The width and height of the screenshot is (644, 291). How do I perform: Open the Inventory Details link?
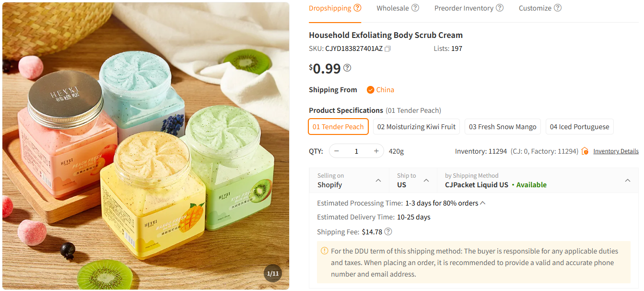click(616, 151)
